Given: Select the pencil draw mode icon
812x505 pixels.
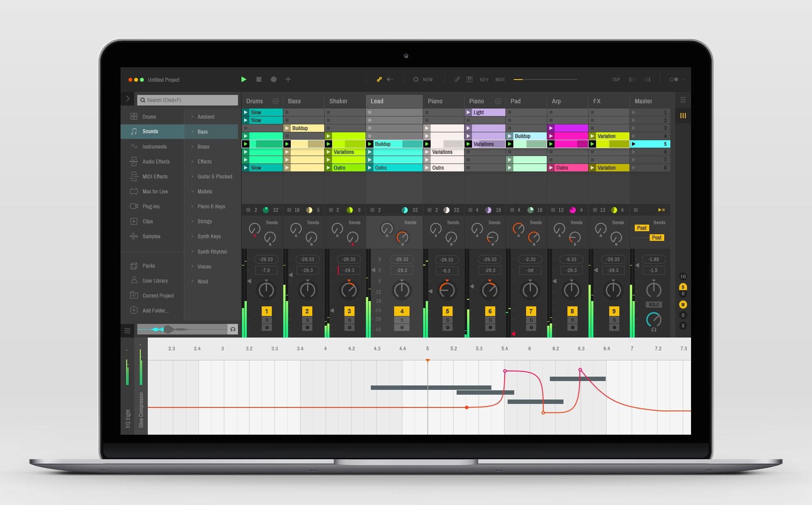Looking at the screenshot, I should click(x=457, y=80).
